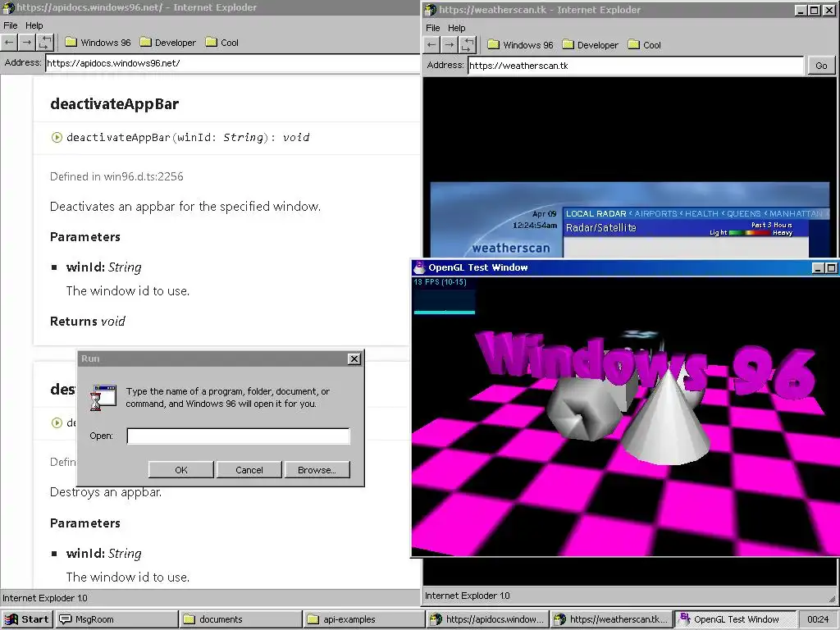Close the Run dialog

click(354, 359)
